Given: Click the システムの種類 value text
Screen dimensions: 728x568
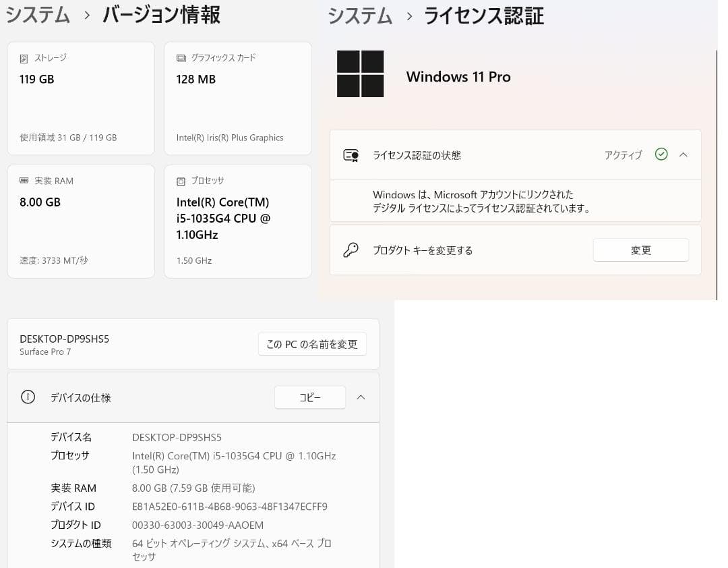Looking at the screenshot, I should 232,550.
